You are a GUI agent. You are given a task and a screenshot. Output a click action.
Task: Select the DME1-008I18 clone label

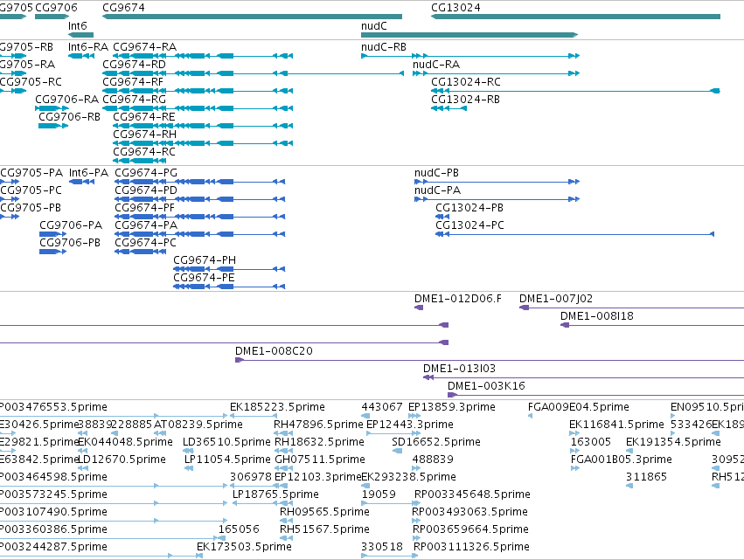pos(597,316)
